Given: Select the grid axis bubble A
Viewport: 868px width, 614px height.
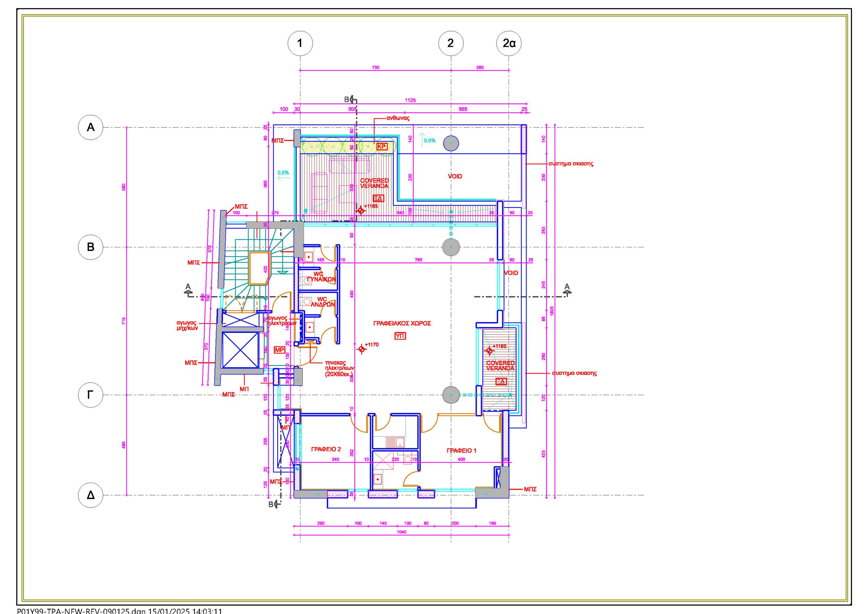Looking at the screenshot, I should coord(90,128).
